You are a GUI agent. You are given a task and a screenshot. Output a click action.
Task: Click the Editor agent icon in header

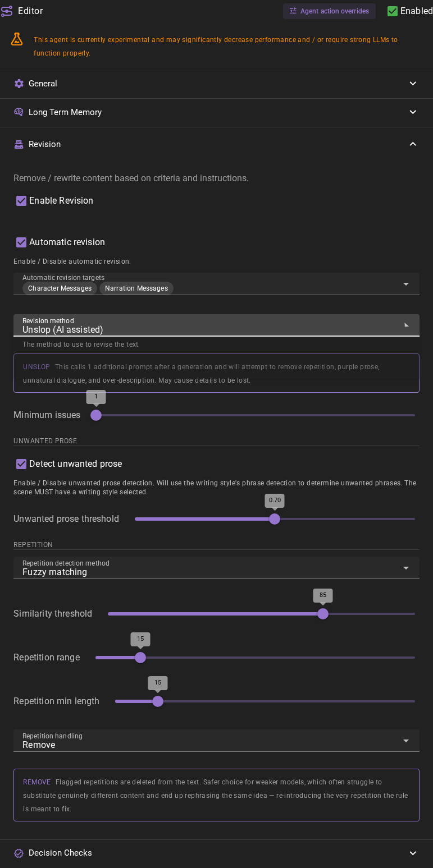tap(7, 11)
